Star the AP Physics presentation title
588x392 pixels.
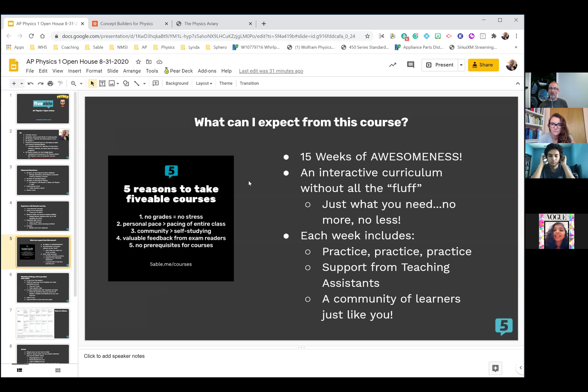138,62
